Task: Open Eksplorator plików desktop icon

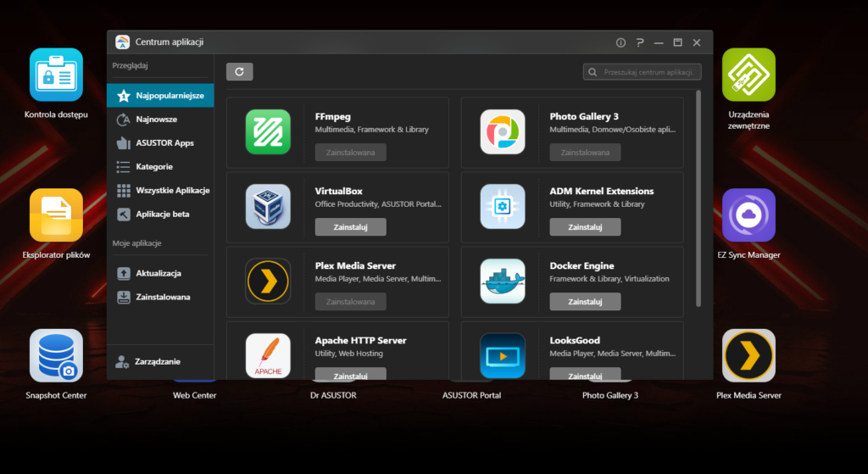Action: 56,215
